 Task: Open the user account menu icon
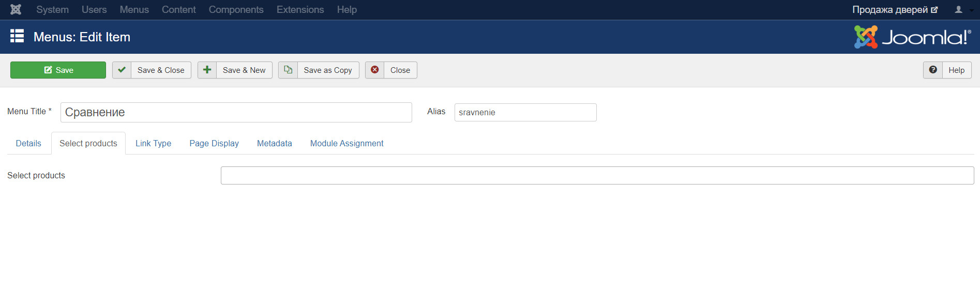(x=958, y=9)
